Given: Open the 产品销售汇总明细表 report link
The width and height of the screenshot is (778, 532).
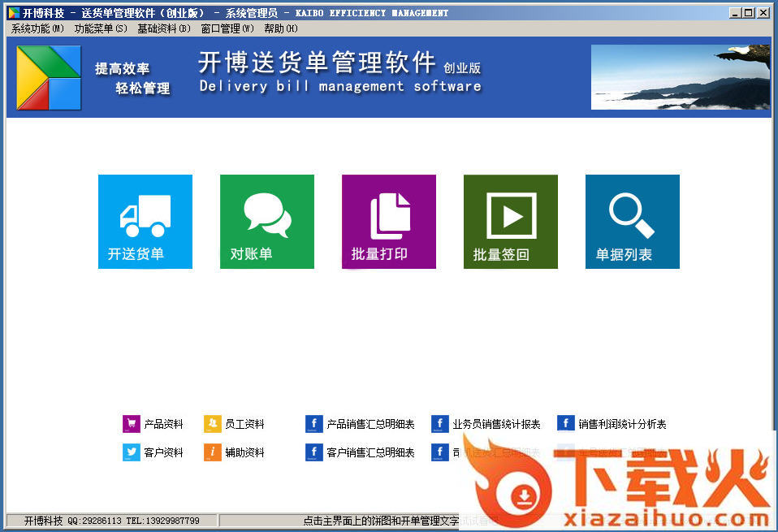Looking at the screenshot, I should coord(370,424).
